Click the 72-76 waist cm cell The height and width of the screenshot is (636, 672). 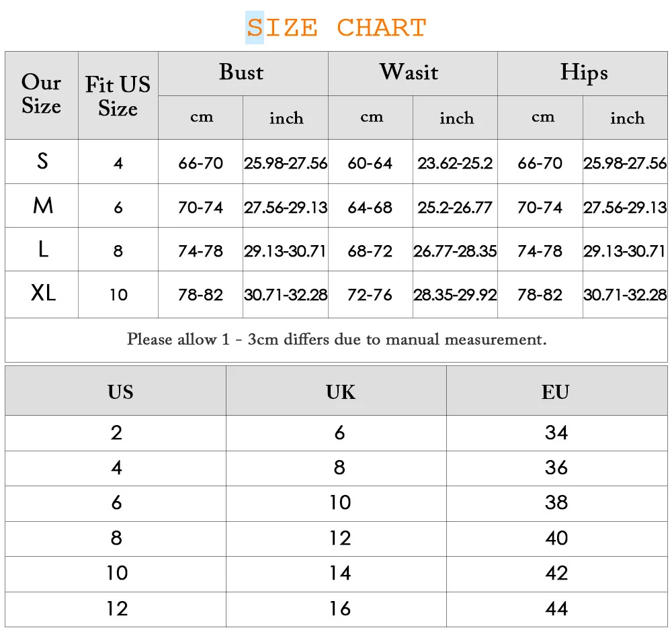click(370, 294)
